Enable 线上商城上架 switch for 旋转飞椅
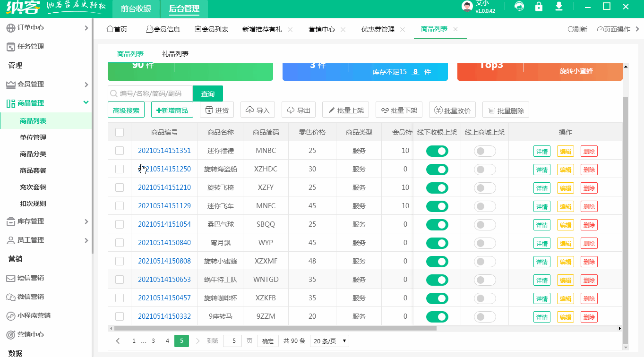This screenshot has width=644, height=357. pos(485,187)
